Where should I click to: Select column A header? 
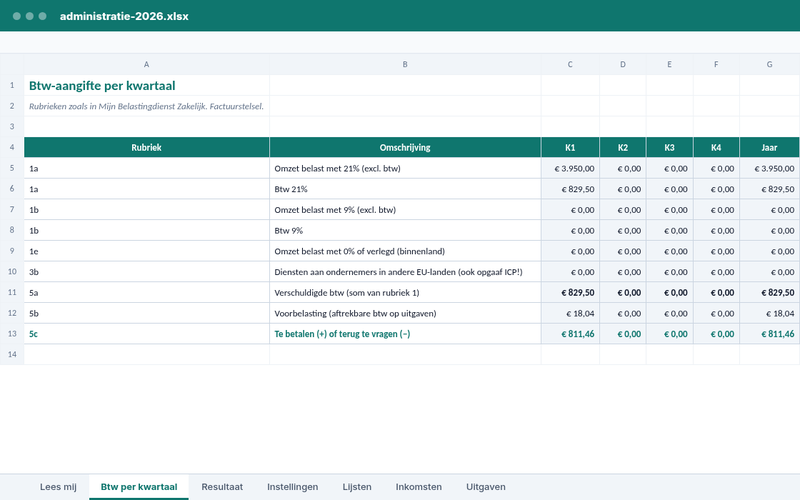click(x=146, y=64)
